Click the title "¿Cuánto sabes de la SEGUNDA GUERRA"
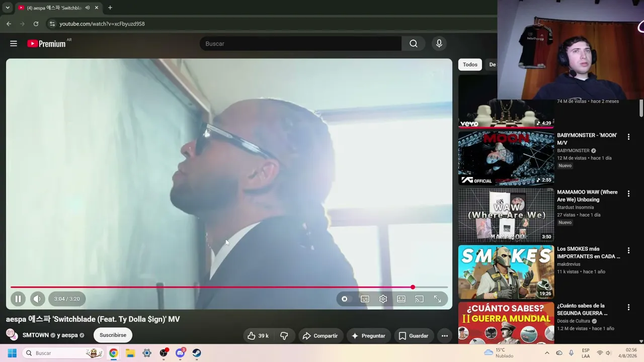Viewport: 644px width, 362px height. point(582,309)
